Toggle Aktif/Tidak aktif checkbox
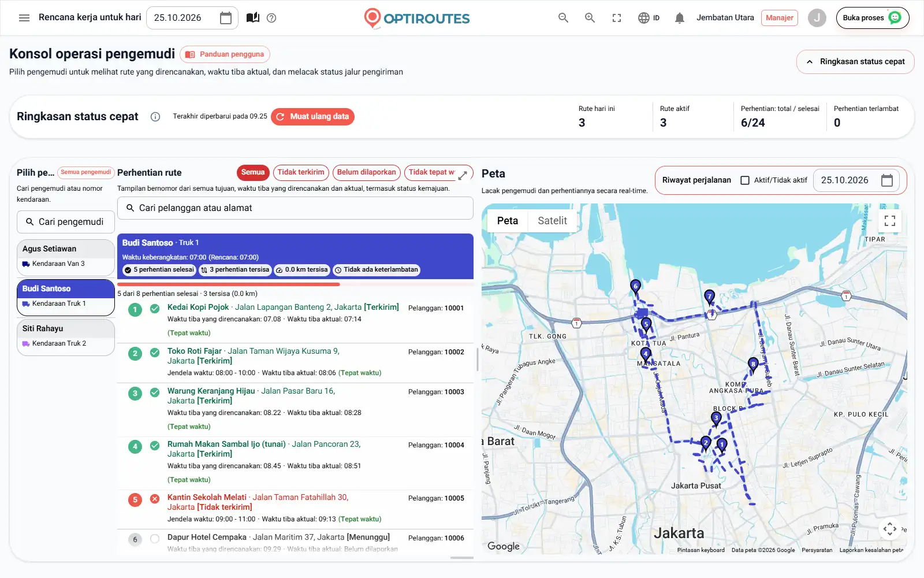Viewport: 924px width, 578px height. (x=745, y=180)
